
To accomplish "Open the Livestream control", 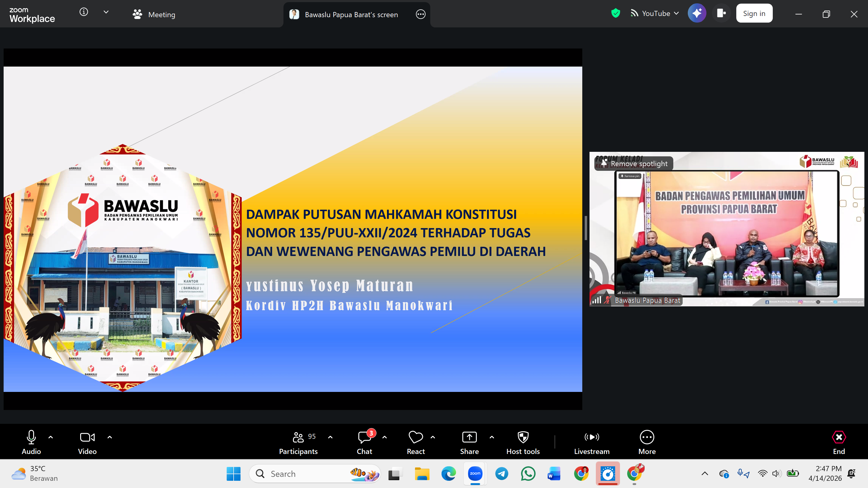I will coord(592,441).
